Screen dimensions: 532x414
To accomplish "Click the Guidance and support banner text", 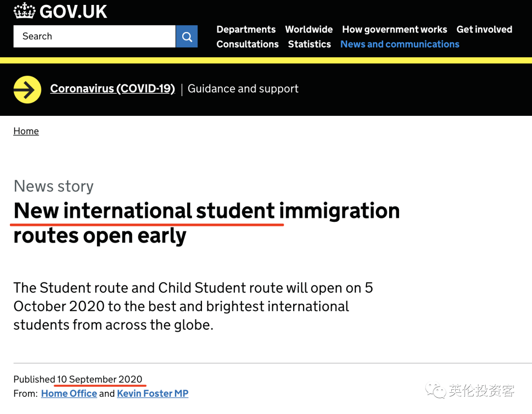I will 243,88.
